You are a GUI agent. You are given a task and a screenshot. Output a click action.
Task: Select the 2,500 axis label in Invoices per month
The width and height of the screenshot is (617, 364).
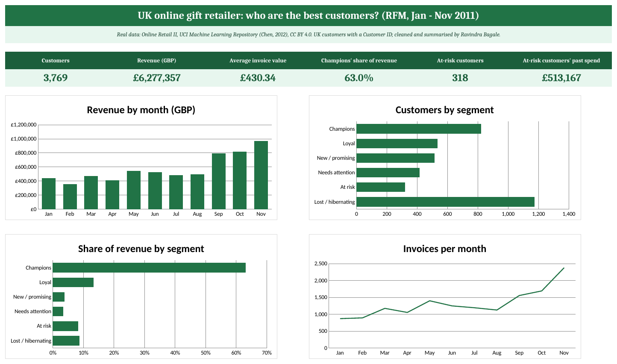click(320, 264)
